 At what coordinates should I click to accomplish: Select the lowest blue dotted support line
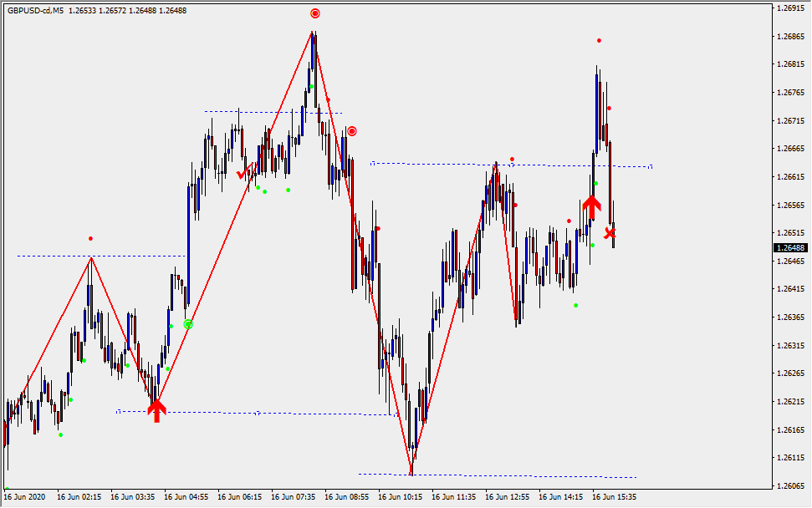tap(502, 476)
